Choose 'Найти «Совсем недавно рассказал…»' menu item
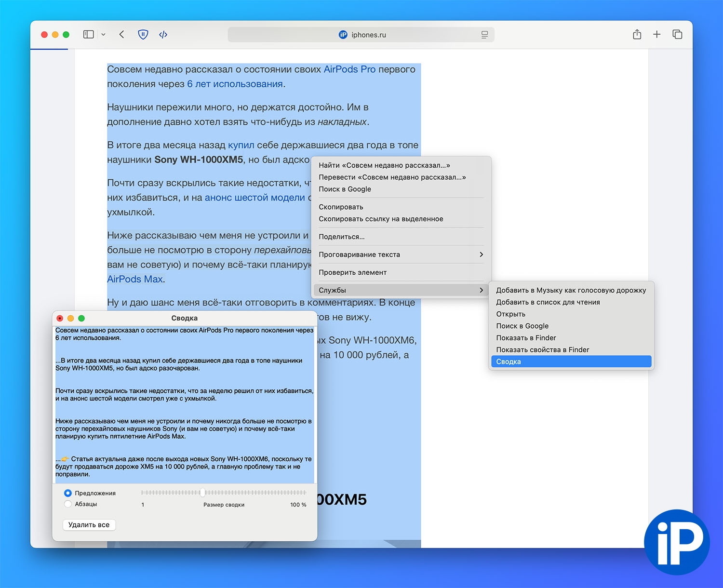 click(x=401, y=165)
